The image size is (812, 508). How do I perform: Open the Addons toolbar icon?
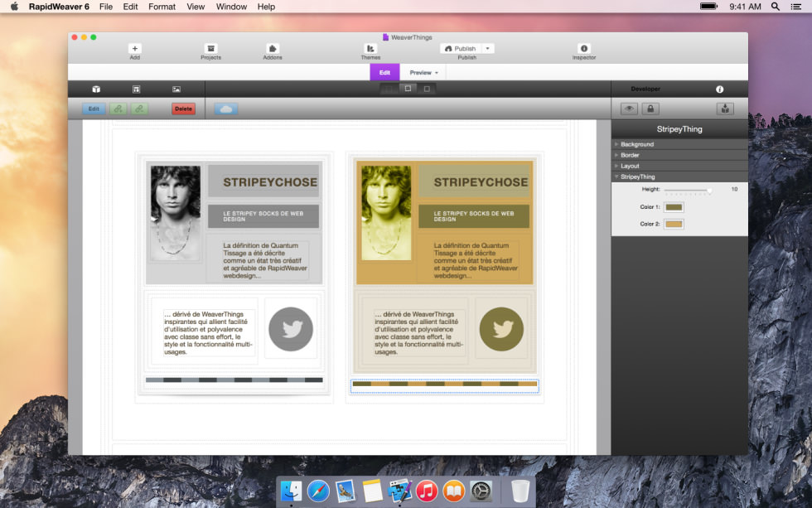point(273,49)
